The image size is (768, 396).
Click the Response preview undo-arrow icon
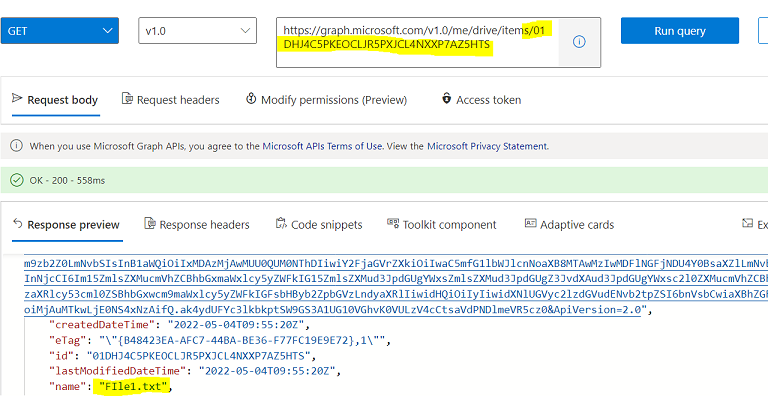18,223
